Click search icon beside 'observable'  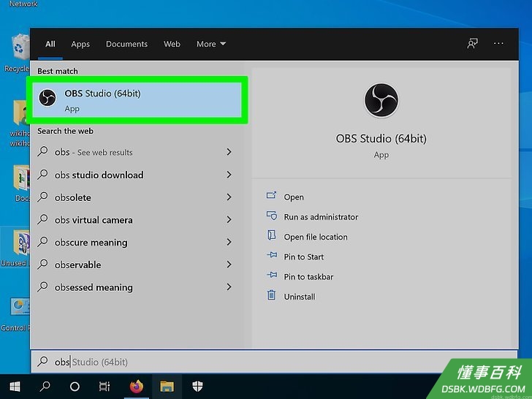pos(42,264)
